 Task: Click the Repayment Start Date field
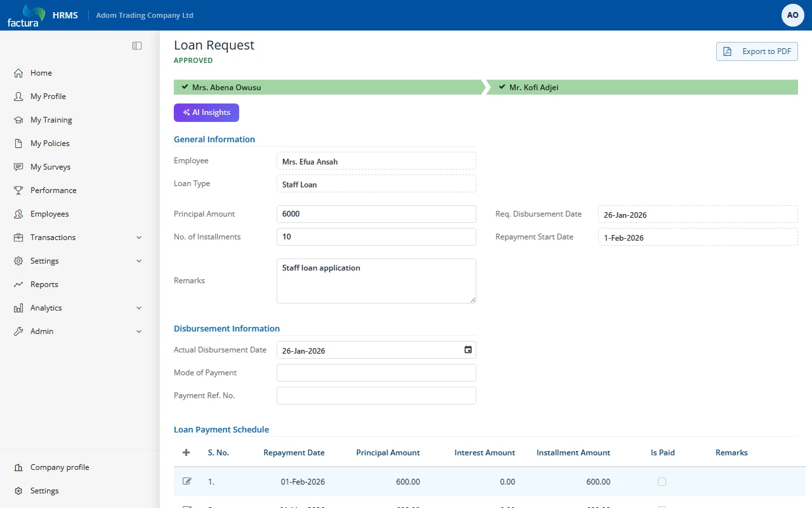coord(698,237)
